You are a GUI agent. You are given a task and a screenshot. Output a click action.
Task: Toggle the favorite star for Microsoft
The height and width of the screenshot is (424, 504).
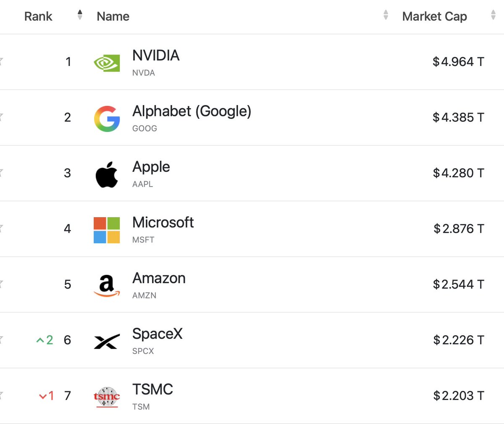coord(1,228)
